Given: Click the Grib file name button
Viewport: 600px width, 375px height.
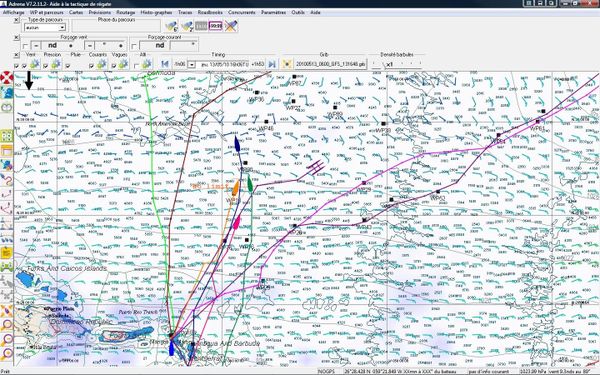Looking at the screenshot, I should pyautogui.click(x=330, y=64).
